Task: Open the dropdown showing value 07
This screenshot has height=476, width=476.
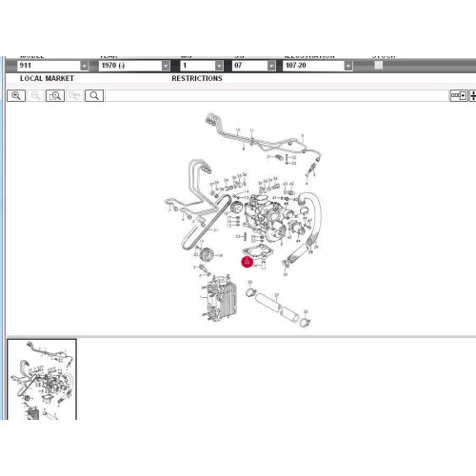Action: (x=254, y=66)
